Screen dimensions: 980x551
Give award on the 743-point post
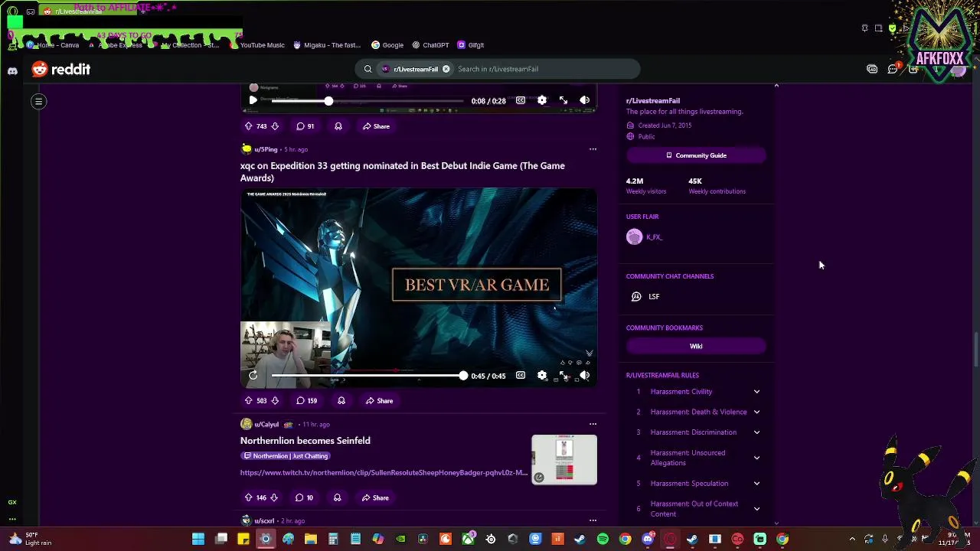pos(338,126)
